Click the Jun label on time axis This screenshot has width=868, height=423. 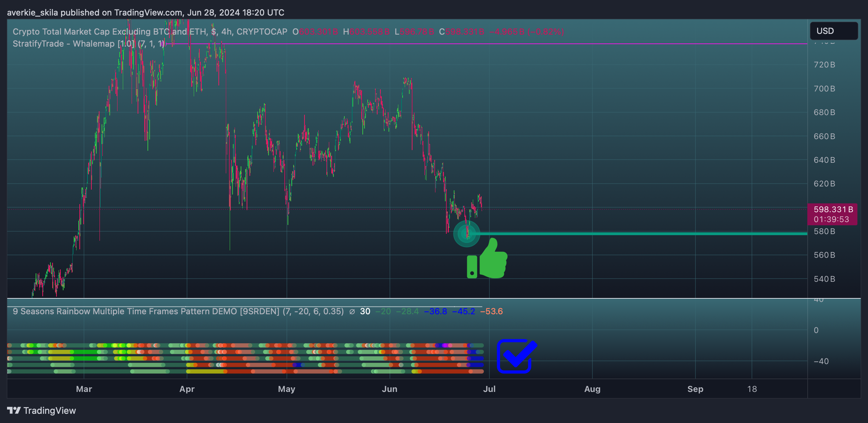click(390, 389)
